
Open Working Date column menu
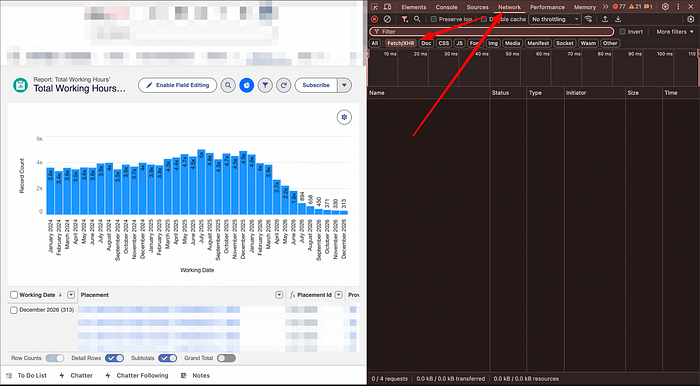coord(71,295)
